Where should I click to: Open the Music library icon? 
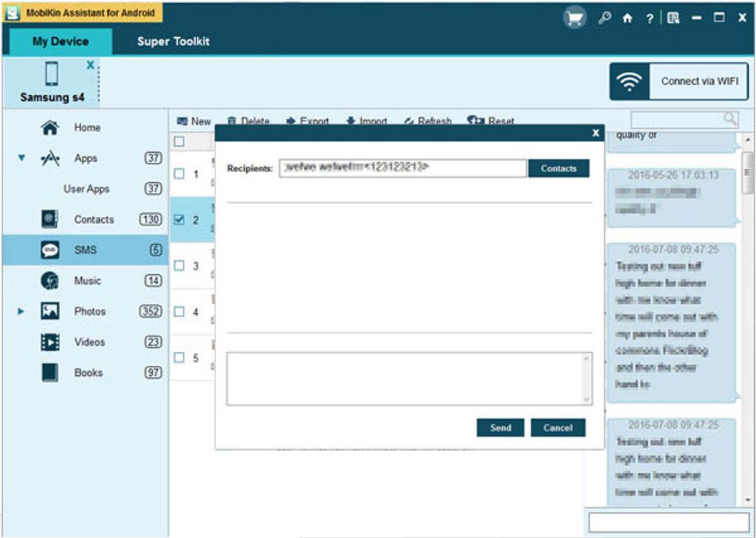click(49, 280)
